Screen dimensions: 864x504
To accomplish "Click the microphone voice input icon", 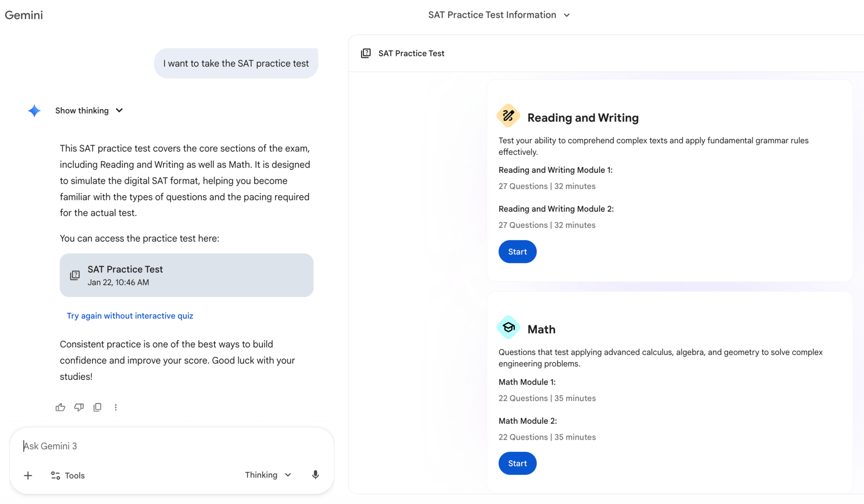I will click(x=315, y=475).
